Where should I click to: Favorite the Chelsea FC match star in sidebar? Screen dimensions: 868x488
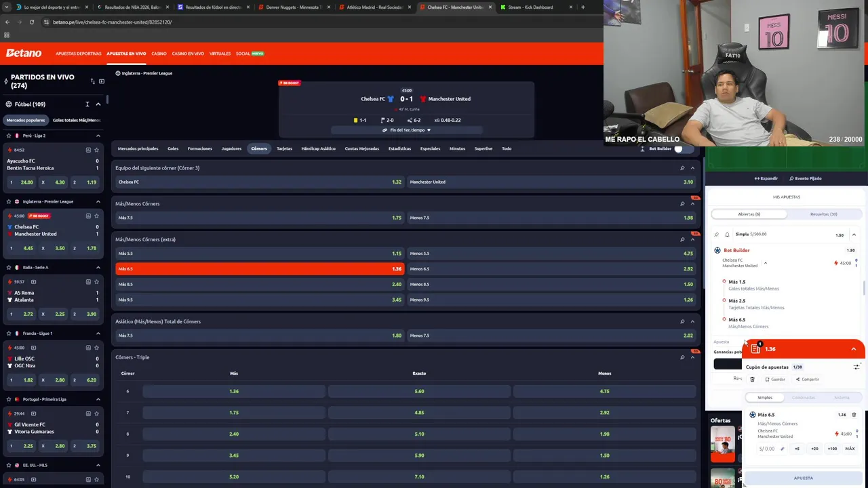pos(96,216)
